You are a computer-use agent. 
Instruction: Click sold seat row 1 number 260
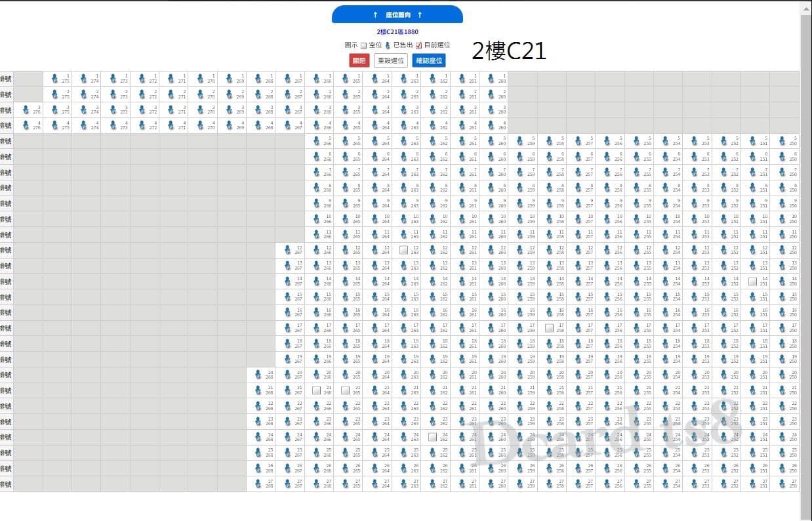[x=491, y=79]
